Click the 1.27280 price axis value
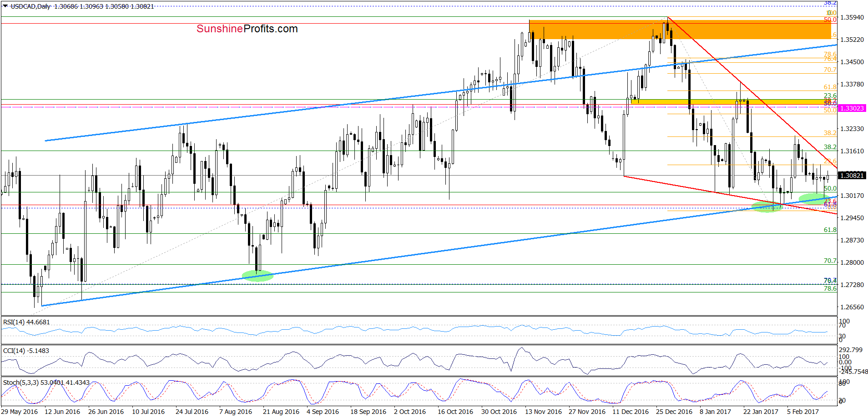The height and width of the screenshot is (418, 868). pyautogui.click(x=852, y=285)
